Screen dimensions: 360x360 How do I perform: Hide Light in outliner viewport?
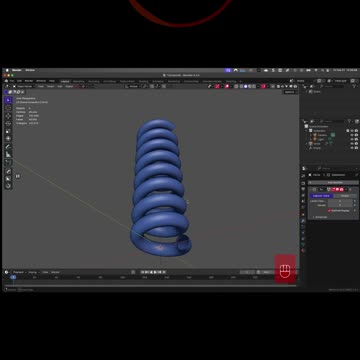click(352, 139)
